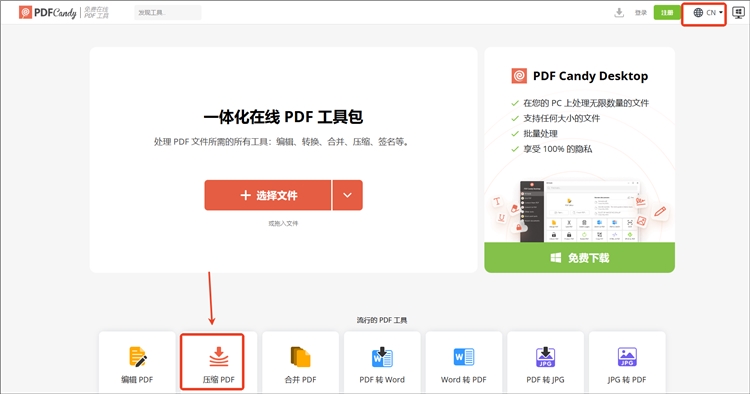Click the 或拖入文件 text
Viewport: 750px width, 394px height.
283,223
